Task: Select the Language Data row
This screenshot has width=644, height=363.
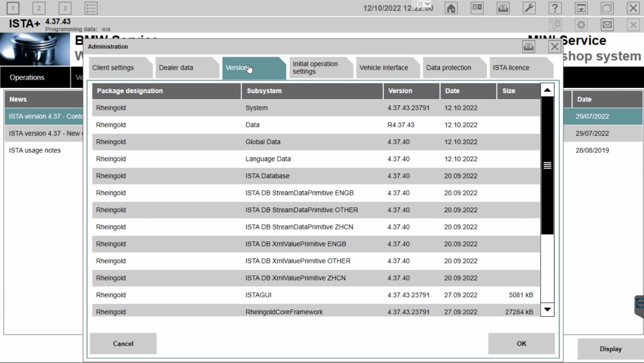Action: 316,159
